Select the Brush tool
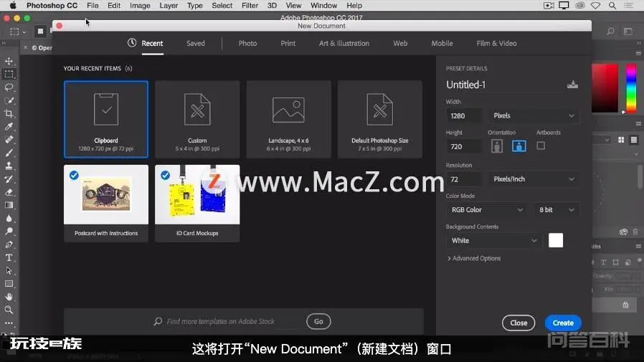Image resolution: width=644 pixels, height=362 pixels. pyautogui.click(x=9, y=153)
